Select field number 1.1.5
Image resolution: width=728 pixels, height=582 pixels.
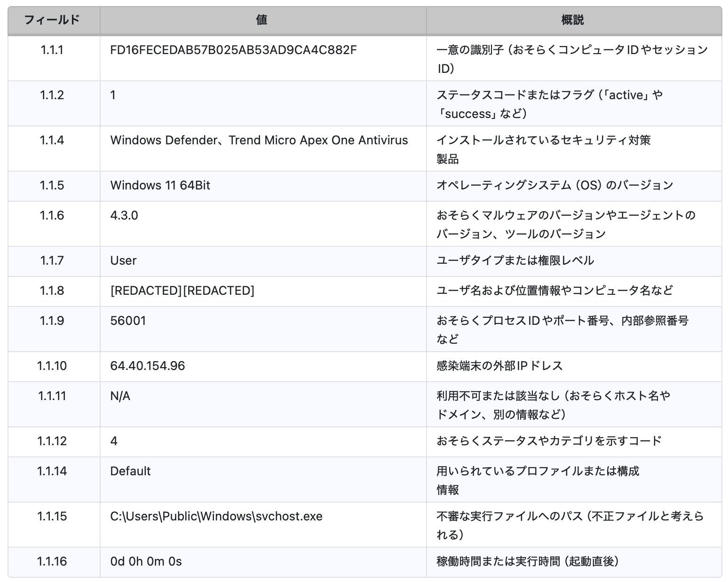(52, 185)
